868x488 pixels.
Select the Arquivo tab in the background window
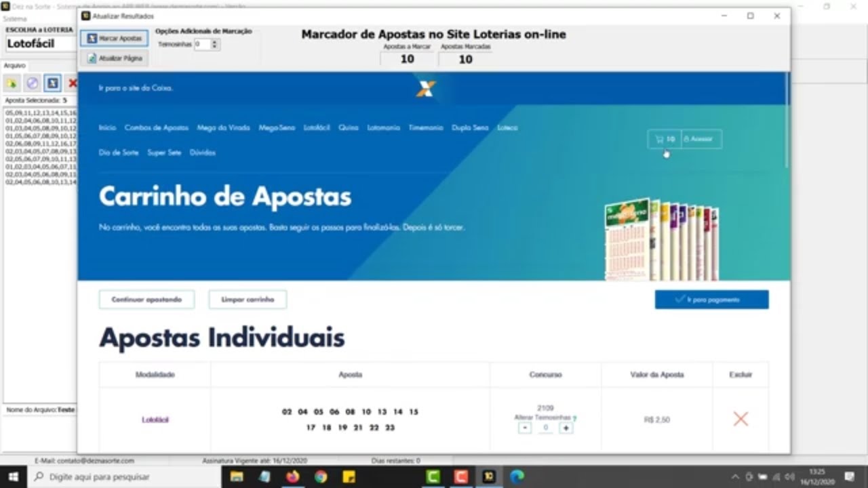[x=14, y=66]
